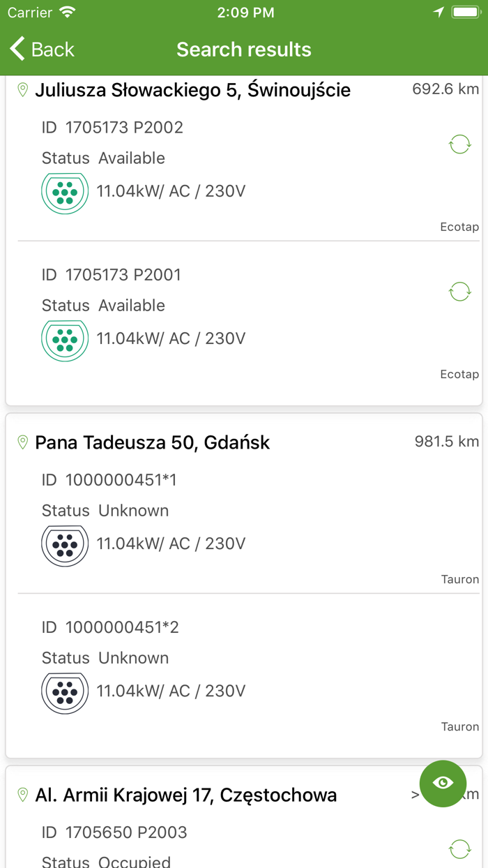Refresh status of charger ID 1705173 P2001
This screenshot has height=868, width=488.
pyautogui.click(x=459, y=291)
